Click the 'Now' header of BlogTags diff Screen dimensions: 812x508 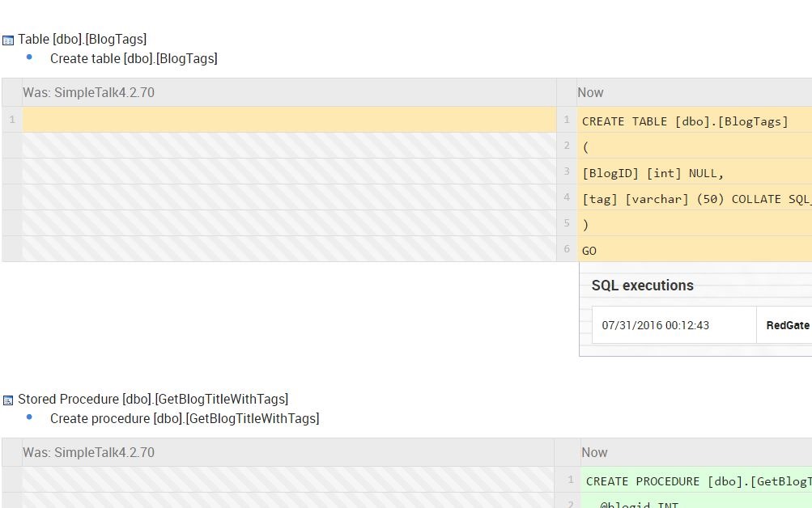[590, 92]
